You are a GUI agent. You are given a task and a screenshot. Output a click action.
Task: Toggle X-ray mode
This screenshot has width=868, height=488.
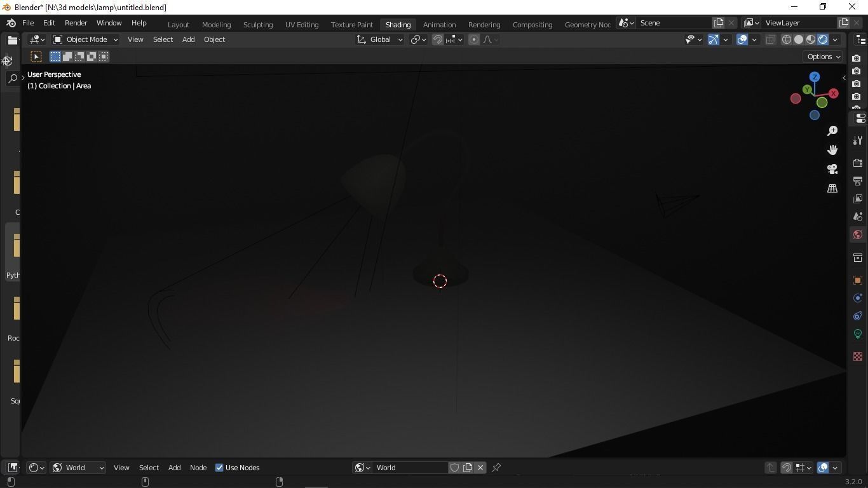coord(770,39)
